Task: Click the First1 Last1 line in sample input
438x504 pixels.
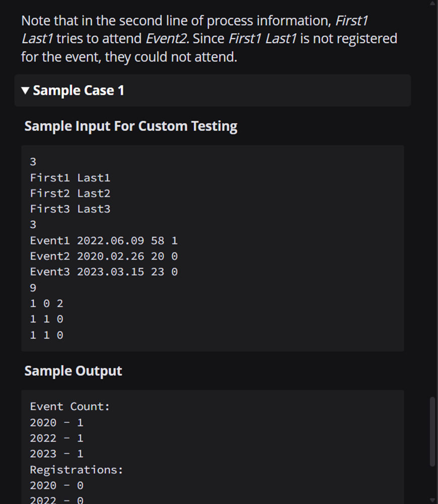Action: 70,178
